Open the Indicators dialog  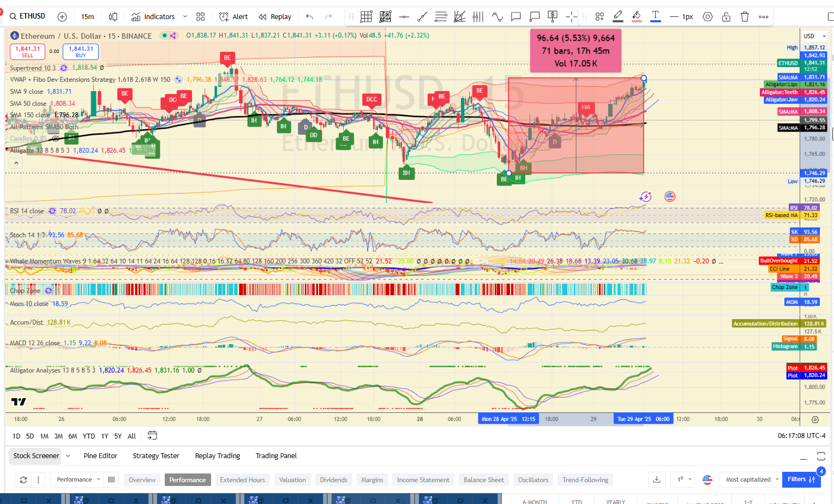click(x=153, y=17)
